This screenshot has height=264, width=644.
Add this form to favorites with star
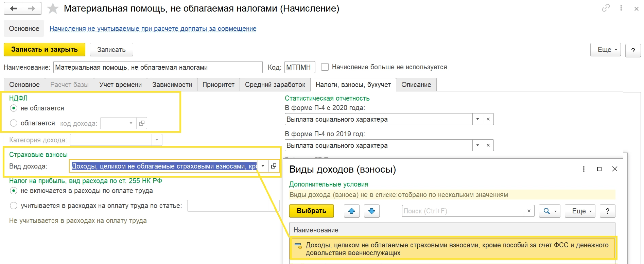53,8
